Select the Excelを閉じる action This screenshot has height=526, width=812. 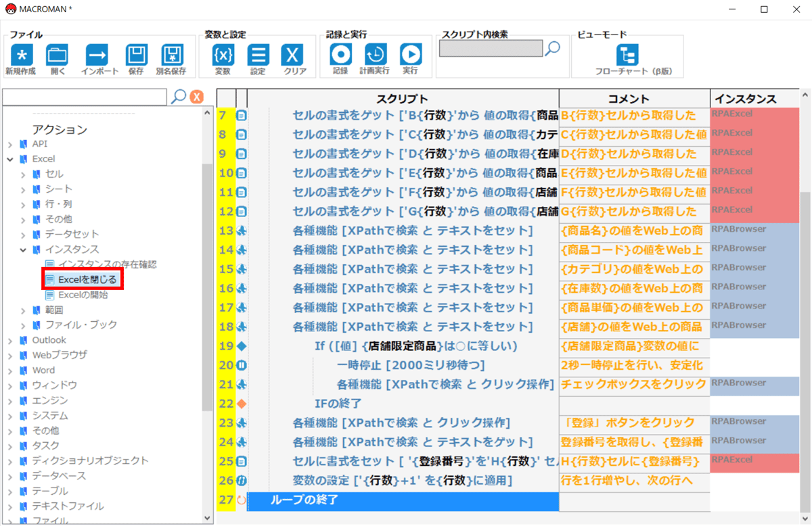[x=87, y=279]
